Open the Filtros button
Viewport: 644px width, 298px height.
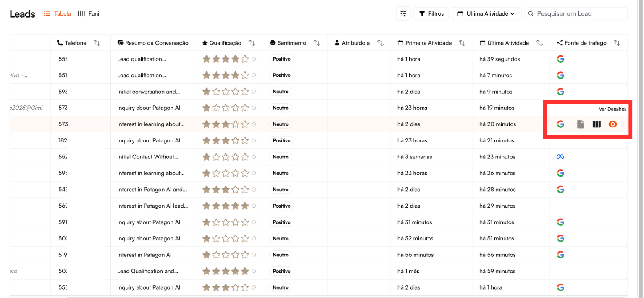coord(431,13)
